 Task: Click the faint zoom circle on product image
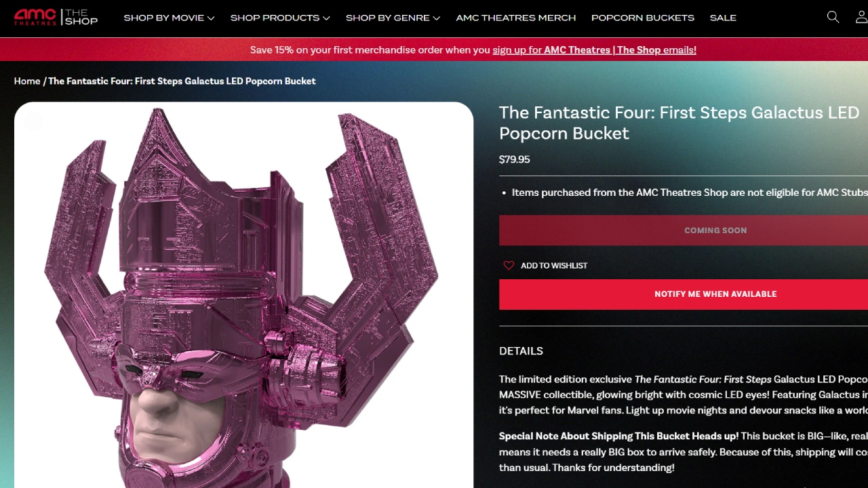pyautogui.click(x=33, y=121)
